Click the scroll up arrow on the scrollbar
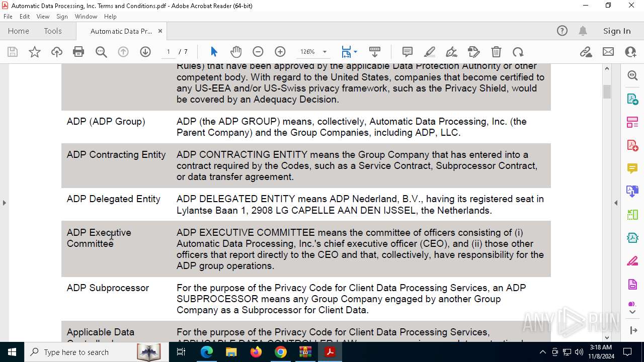Viewport: 644px width, 362px height. [607, 68]
